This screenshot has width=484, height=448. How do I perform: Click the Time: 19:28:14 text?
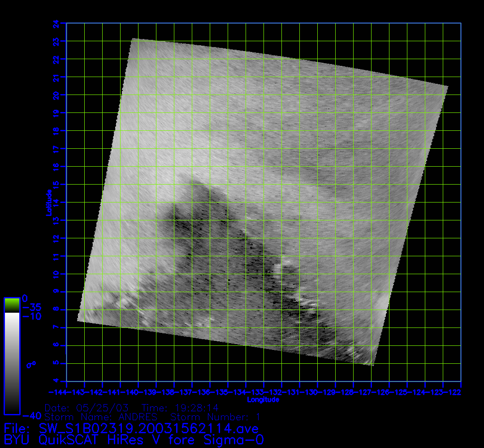coord(180,408)
